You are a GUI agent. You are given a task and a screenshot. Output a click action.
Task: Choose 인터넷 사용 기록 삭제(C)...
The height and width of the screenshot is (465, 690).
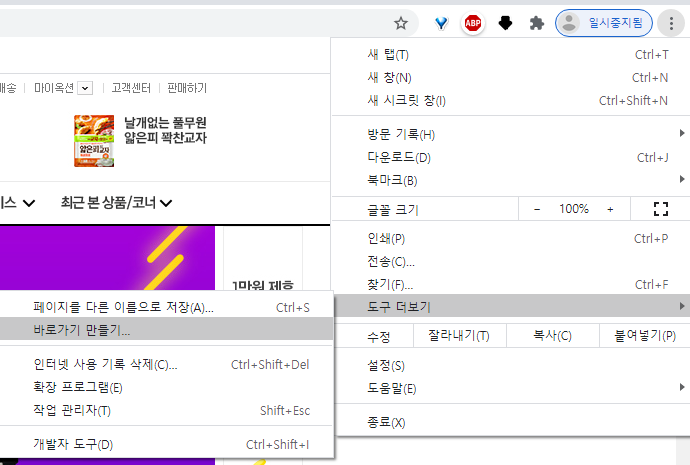point(166,364)
